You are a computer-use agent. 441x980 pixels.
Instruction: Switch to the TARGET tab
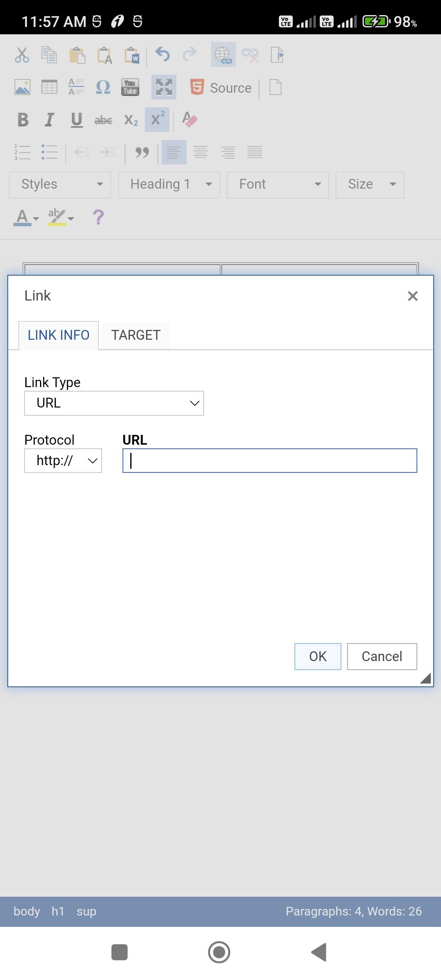coord(136,335)
